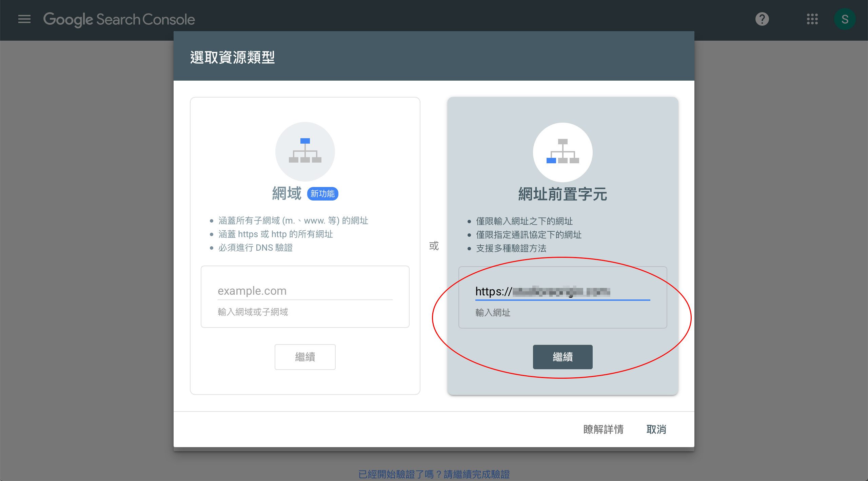Open the Google apps grid

(x=812, y=19)
